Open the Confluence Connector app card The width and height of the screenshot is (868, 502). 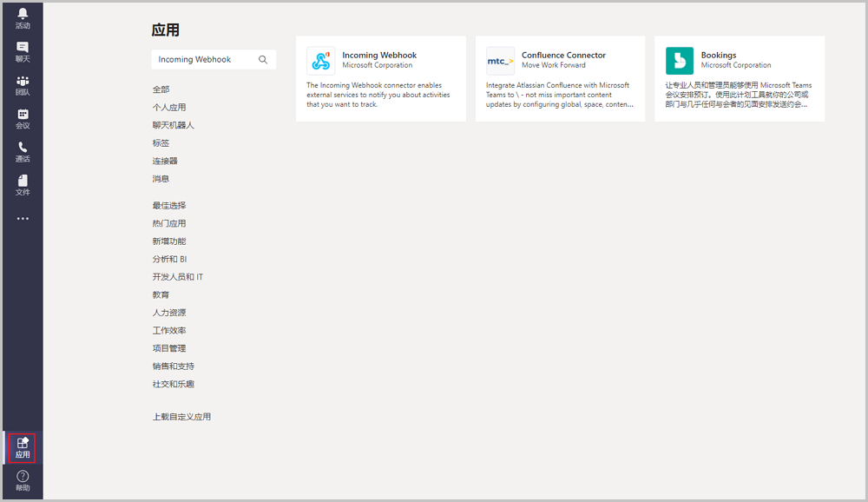[x=560, y=78]
